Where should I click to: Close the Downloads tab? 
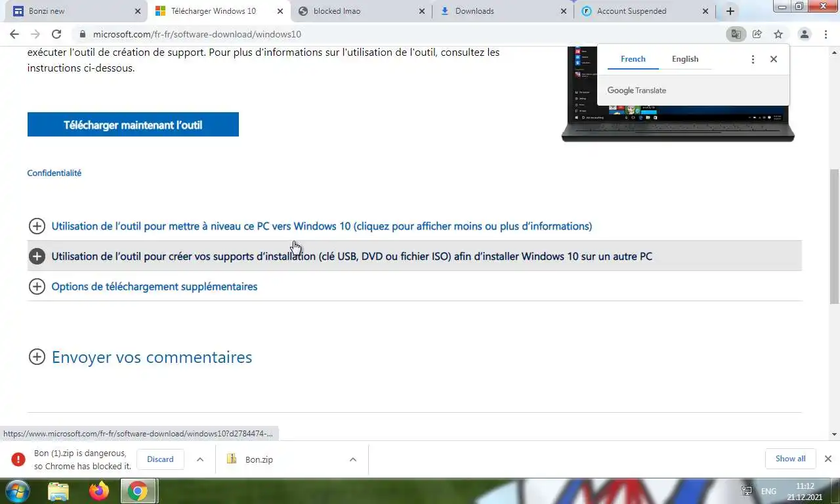pyautogui.click(x=564, y=11)
